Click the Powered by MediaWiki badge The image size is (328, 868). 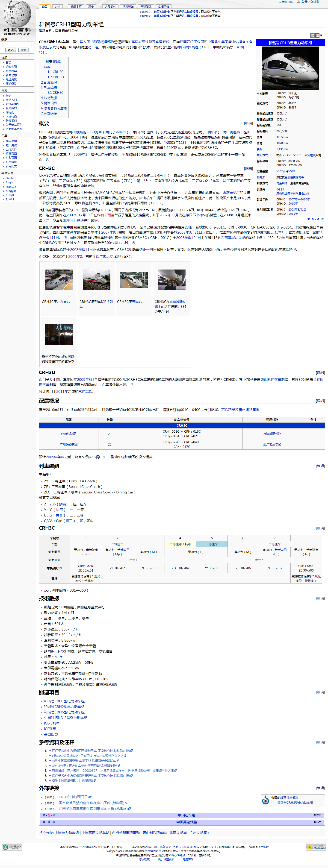pos(316,847)
